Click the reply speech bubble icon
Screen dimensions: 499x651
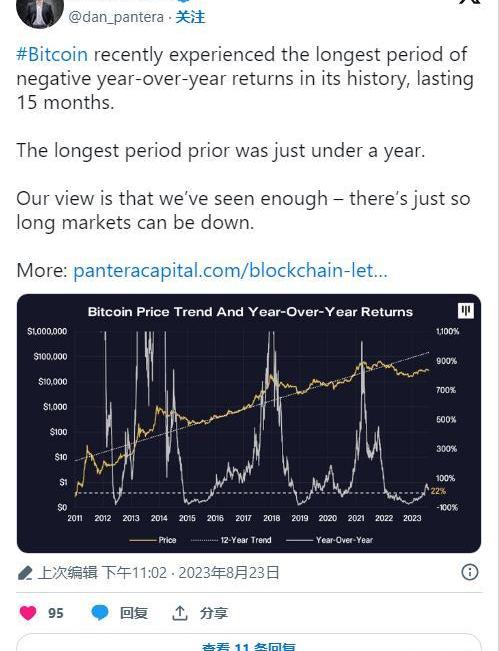(x=100, y=613)
